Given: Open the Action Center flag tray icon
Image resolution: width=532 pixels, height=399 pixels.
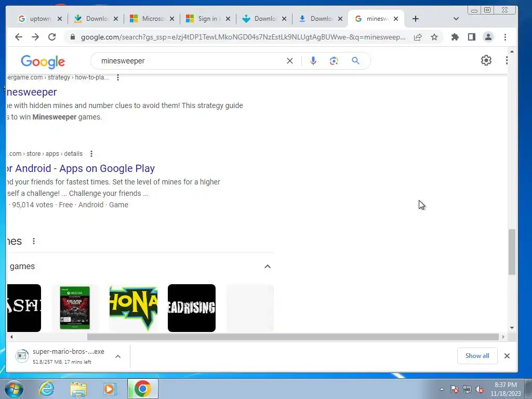Looking at the screenshot, I should (454, 389).
